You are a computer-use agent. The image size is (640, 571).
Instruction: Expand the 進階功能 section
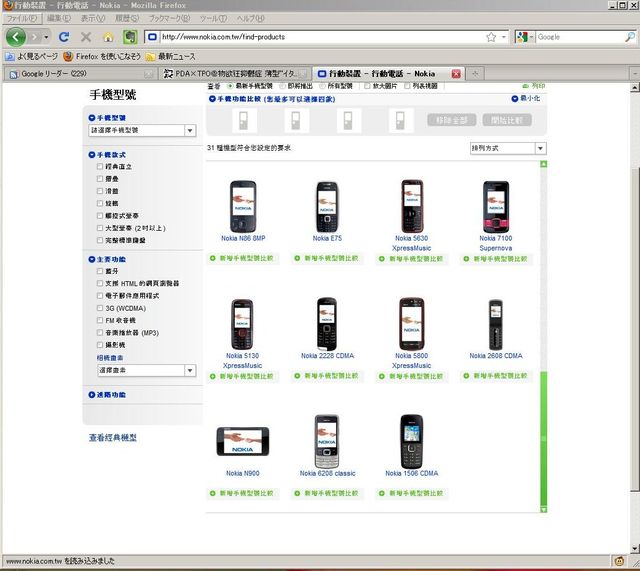(x=92, y=394)
